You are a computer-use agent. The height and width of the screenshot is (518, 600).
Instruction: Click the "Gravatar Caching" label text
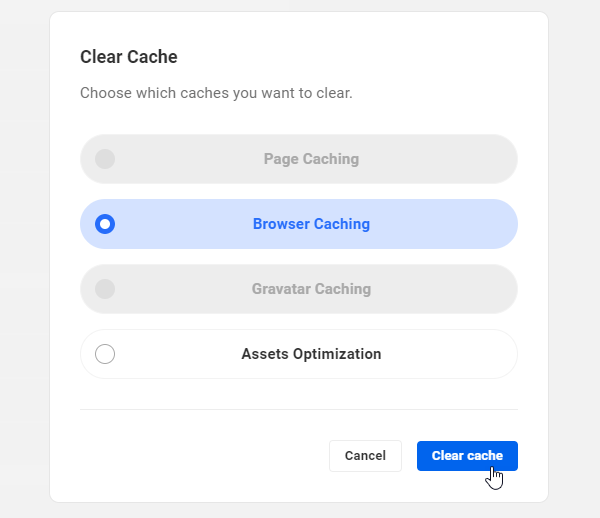pos(311,289)
